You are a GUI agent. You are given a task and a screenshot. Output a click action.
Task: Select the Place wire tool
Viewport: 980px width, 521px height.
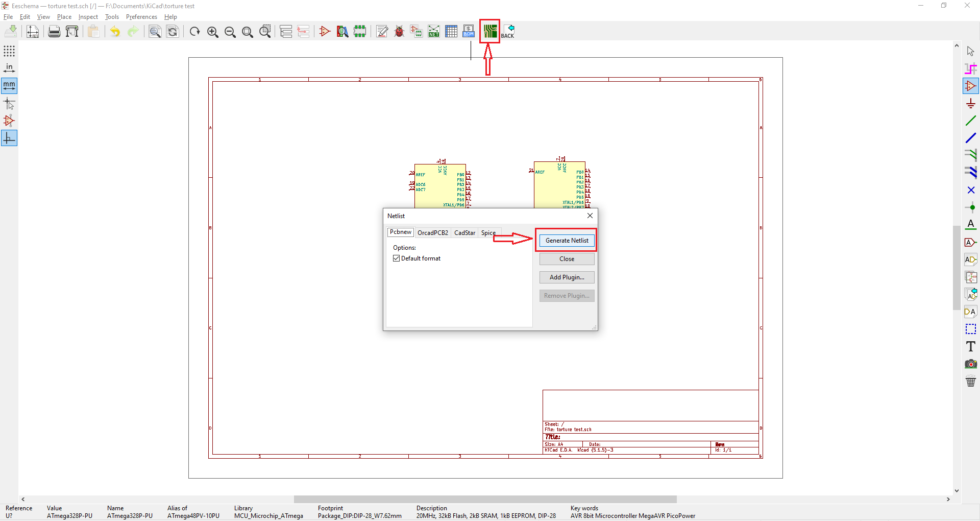pos(971,121)
